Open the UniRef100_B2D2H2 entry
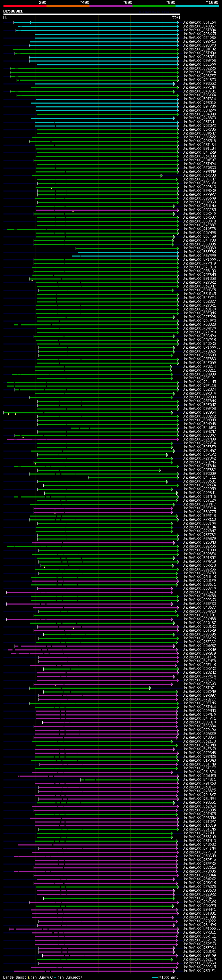Screen dimensions: 222x980 pyautogui.click(x=199, y=673)
